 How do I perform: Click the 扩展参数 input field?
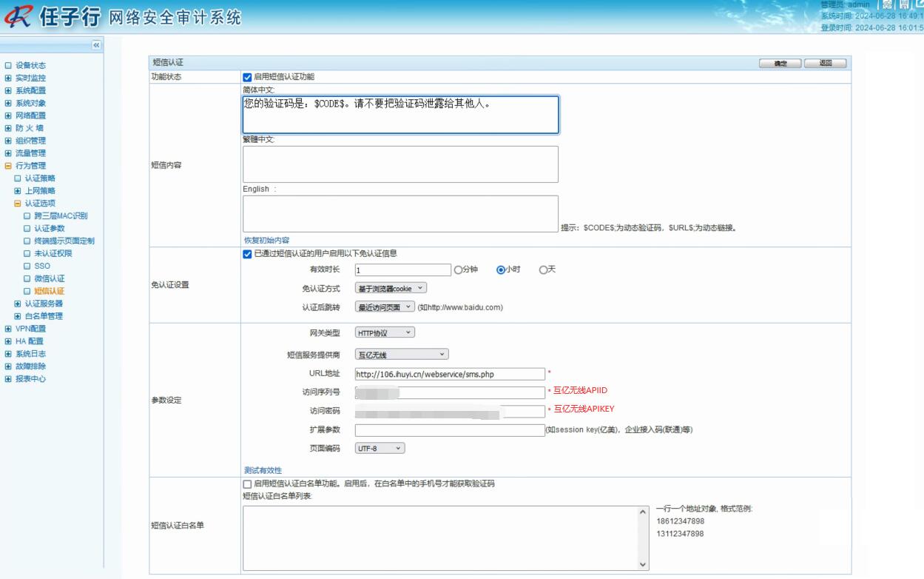(x=450, y=430)
